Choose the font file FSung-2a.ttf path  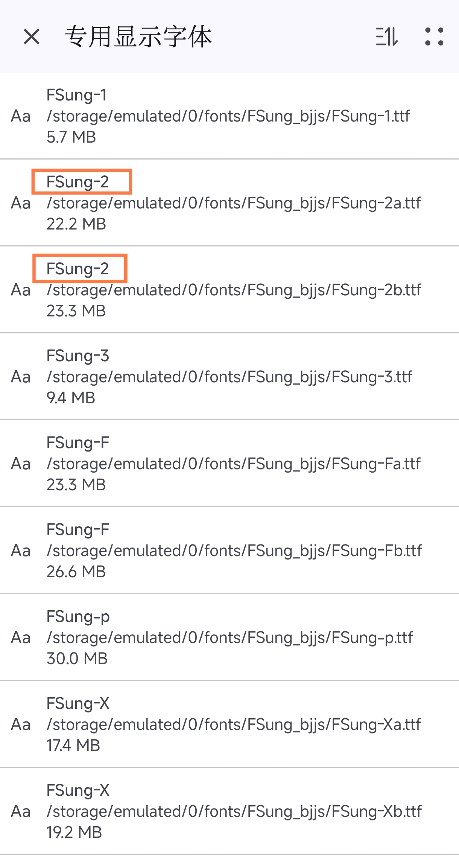tap(234, 203)
